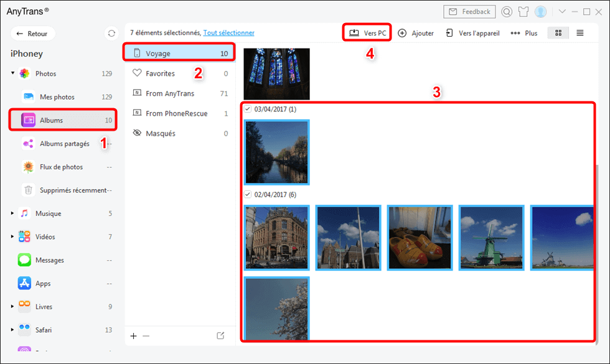This screenshot has height=364, width=610.
Task: Open the search icon in the title bar
Action: 507,12
